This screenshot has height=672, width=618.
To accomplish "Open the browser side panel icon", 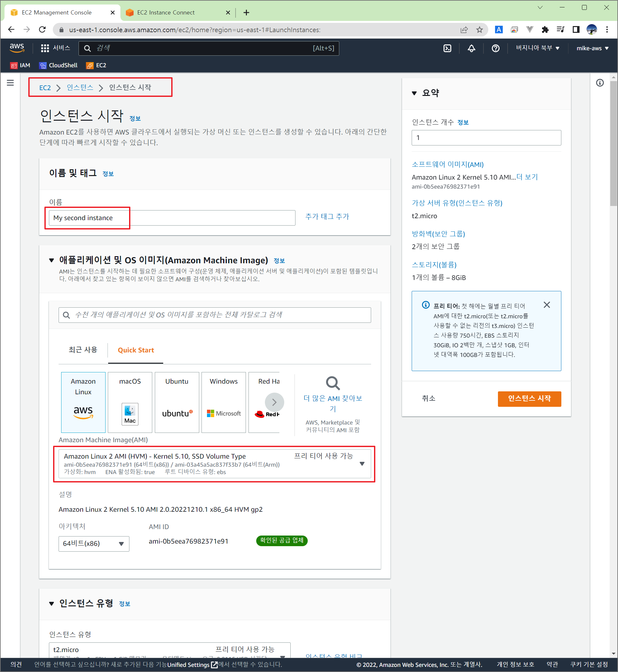I will click(576, 30).
